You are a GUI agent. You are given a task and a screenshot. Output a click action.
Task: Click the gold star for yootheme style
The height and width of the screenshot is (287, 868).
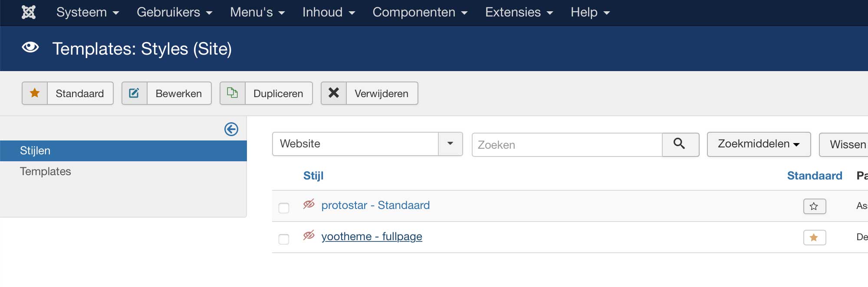[814, 238]
